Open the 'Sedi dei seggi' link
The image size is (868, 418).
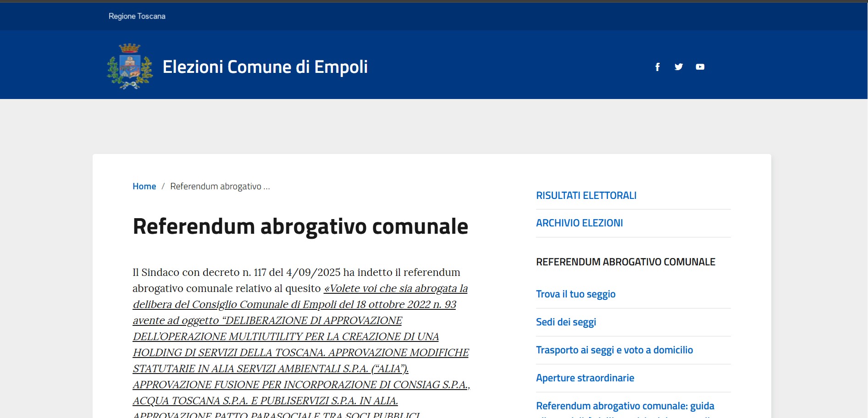(x=566, y=322)
